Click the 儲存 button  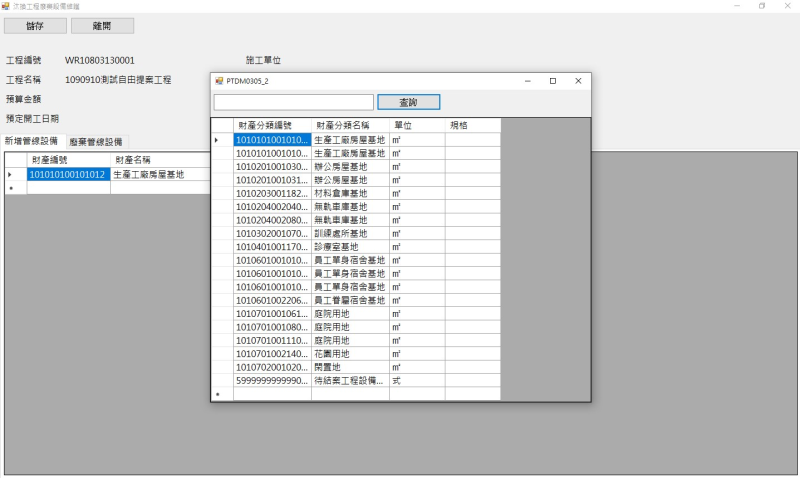[x=35, y=26]
